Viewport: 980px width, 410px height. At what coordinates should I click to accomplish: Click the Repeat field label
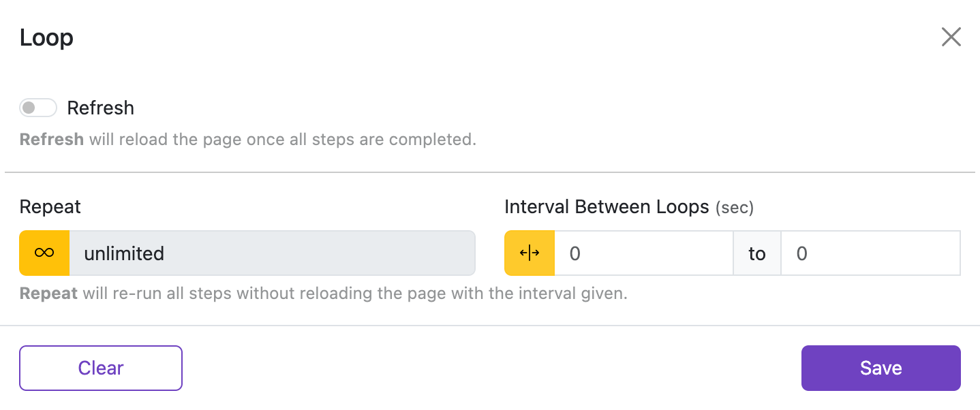pyautogui.click(x=50, y=207)
